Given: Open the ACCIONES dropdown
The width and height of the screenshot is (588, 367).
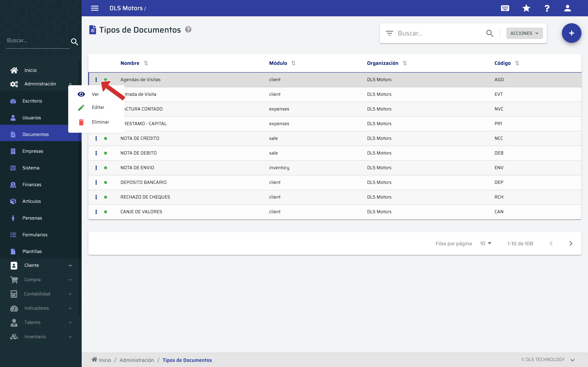Looking at the screenshot, I should 524,33.
